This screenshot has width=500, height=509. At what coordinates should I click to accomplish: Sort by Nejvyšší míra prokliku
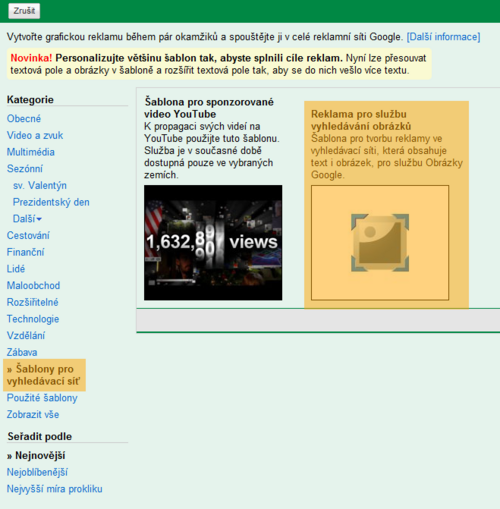(54, 489)
